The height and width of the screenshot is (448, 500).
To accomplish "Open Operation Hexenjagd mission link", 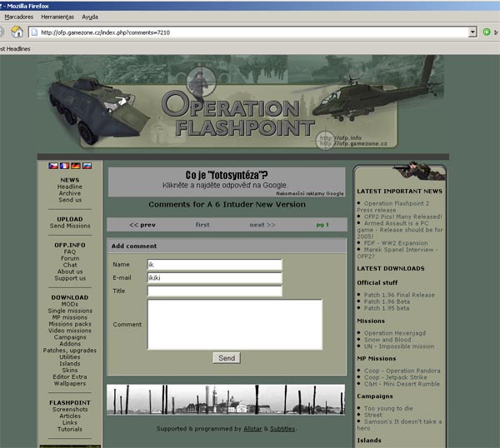I will (x=395, y=333).
